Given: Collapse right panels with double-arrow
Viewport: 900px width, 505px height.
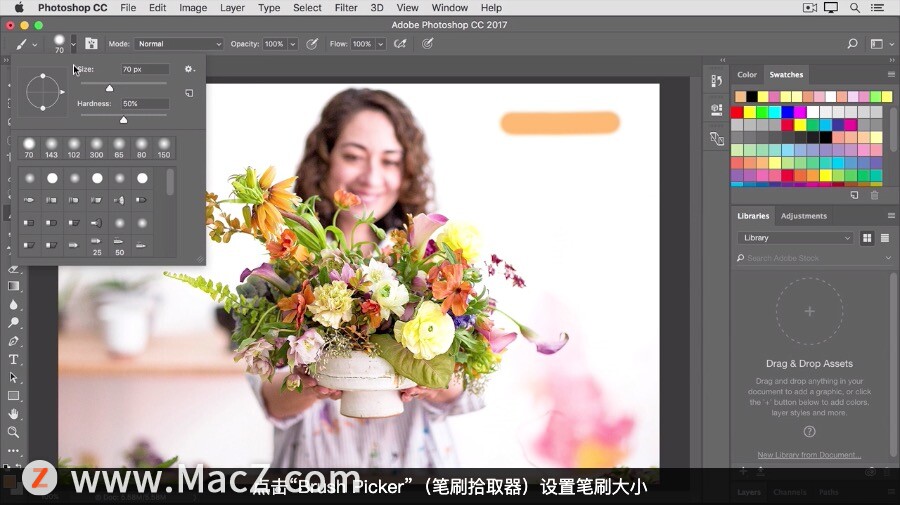Looking at the screenshot, I should tap(891, 60).
